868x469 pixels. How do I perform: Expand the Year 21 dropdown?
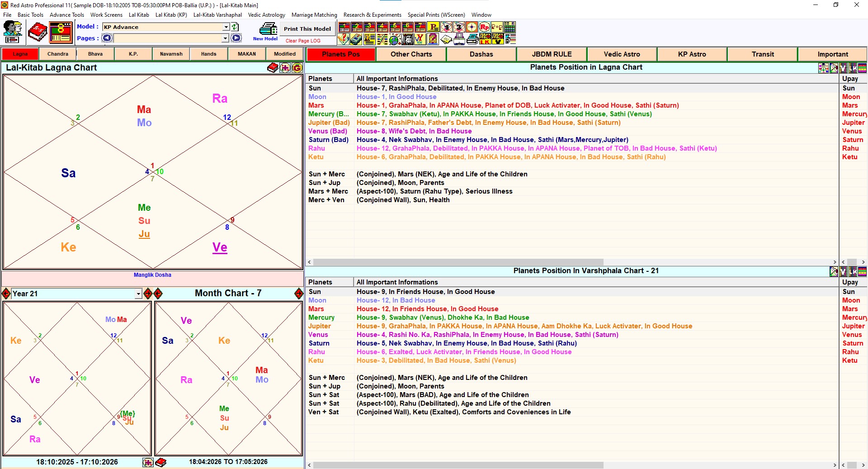pos(138,294)
